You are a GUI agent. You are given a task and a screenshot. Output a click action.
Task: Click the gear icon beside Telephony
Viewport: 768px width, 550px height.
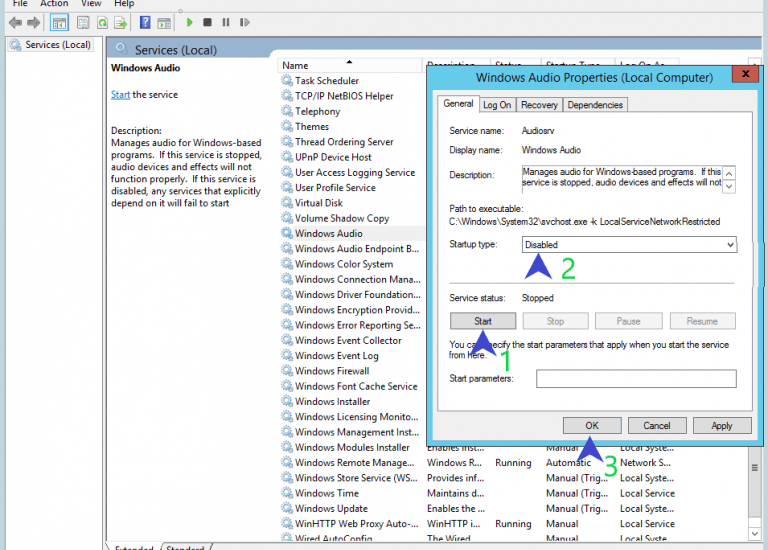[287, 111]
